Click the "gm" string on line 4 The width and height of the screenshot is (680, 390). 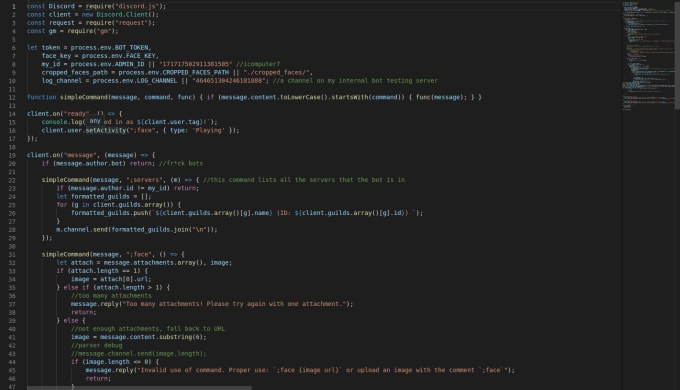coord(104,31)
